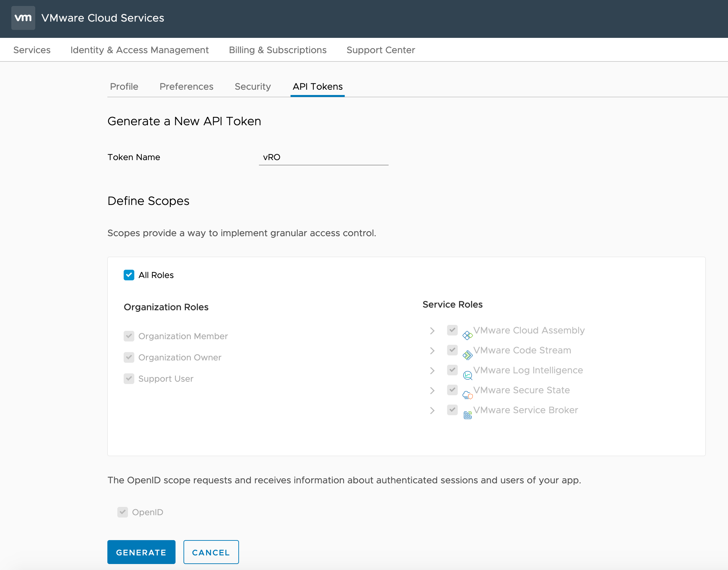This screenshot has width=728, height=570.
Task: Click the Token Name input field
Action: [x=323, y=157]
